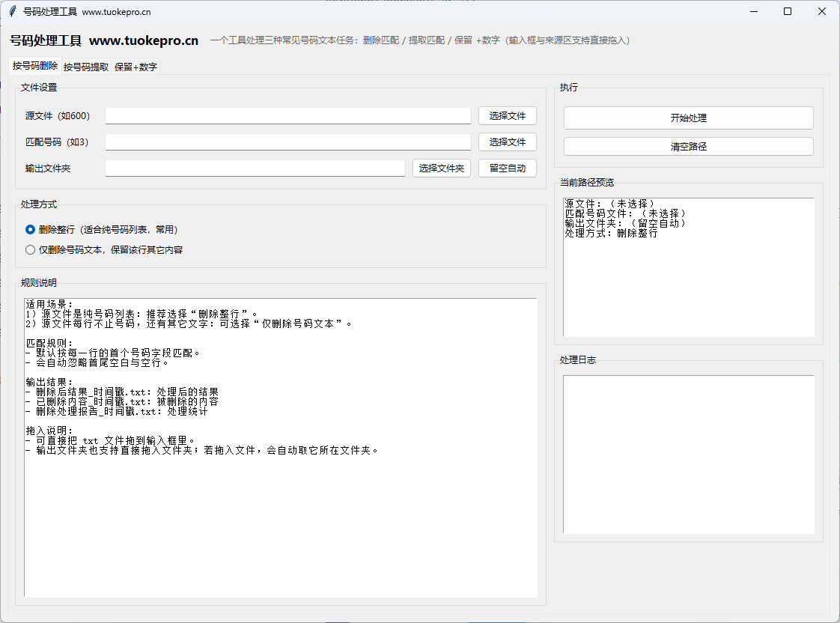840x623 pixels.
Task: Click the 源文件 path input field
Action: (287, 116)
